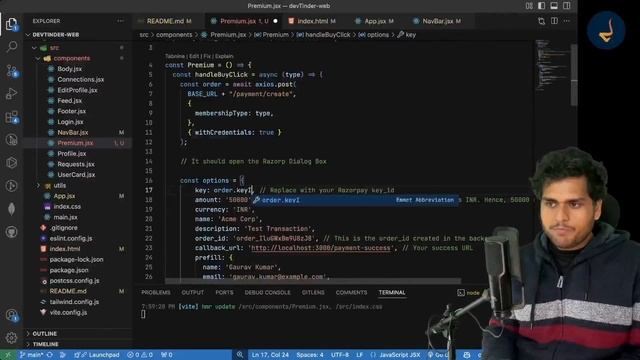The width and height of the screenshot is (640, 360).
Task: Change indentation via Spaces: 4
Action: click(310, 355)
